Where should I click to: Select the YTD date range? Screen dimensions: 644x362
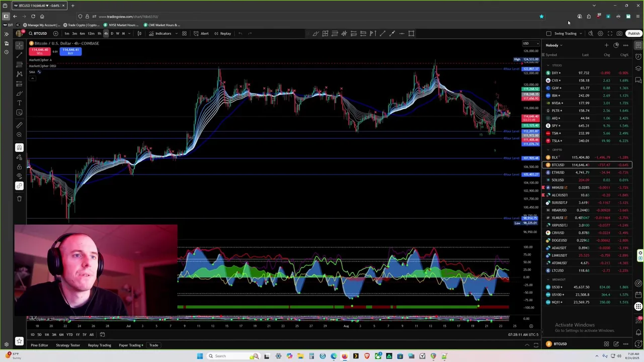69,335
